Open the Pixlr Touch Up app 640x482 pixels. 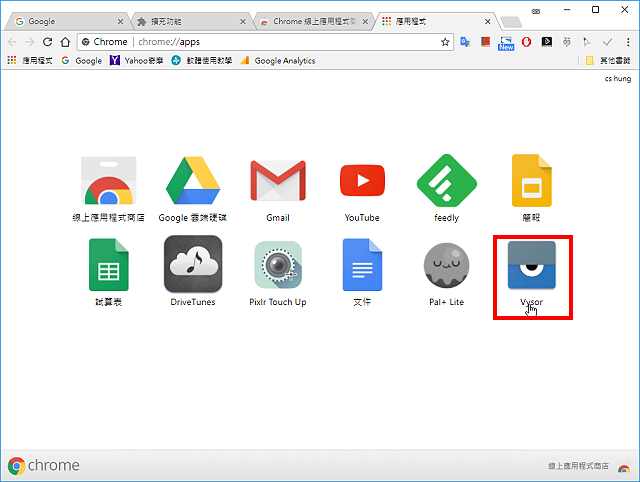[x=278, y=265]
